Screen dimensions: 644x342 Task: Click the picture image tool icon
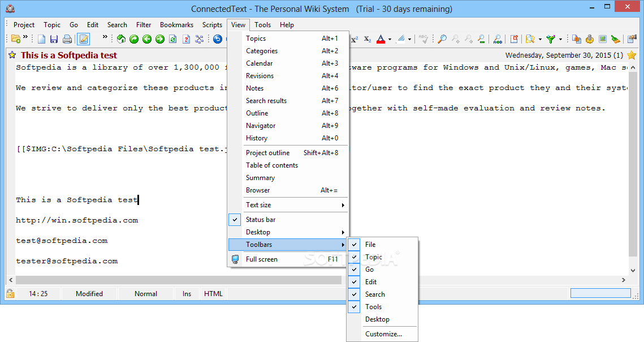click(603, 39)
